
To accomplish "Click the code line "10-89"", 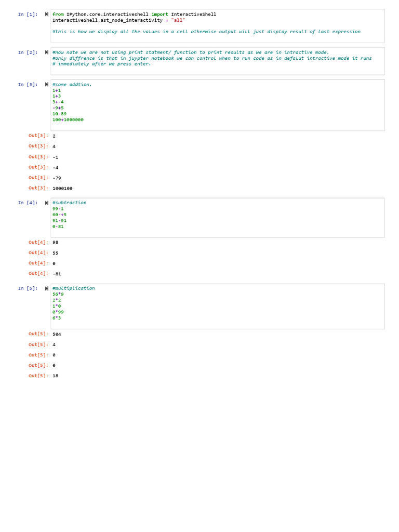I will pyautogui.click(x=59, y=114).
